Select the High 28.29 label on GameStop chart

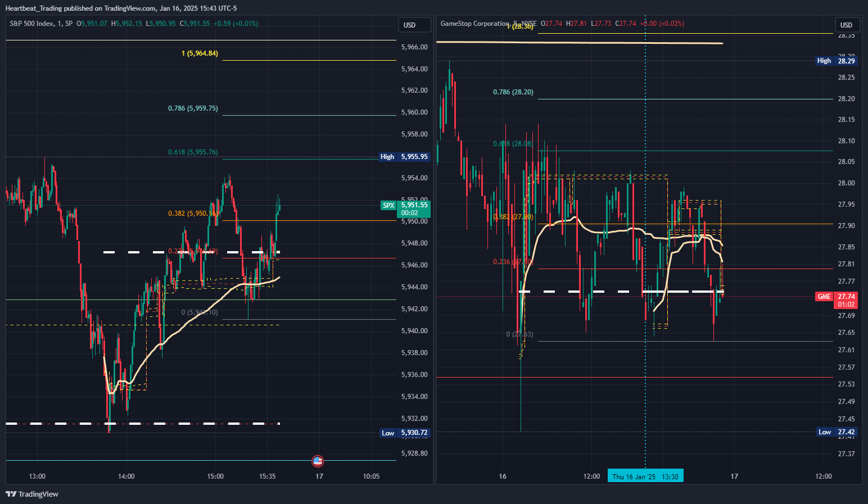point(837,61)
